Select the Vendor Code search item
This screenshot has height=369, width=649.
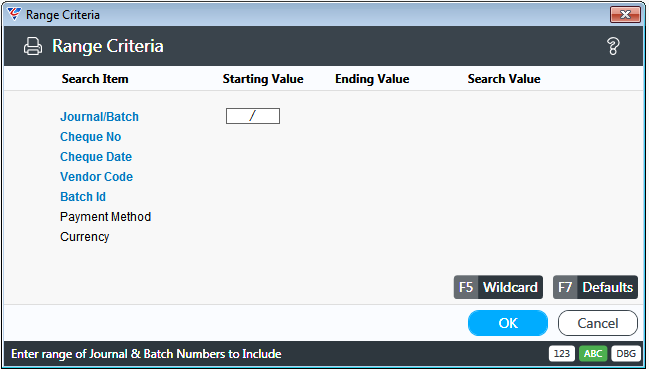(x=96, y=177)
